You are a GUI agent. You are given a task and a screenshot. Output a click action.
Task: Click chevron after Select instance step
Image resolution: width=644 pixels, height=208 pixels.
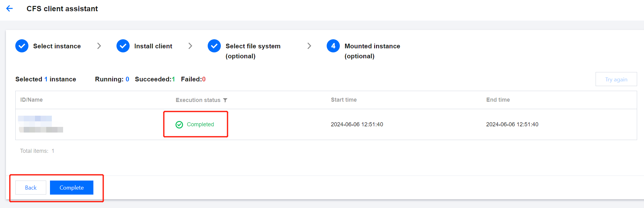point(99,46)
